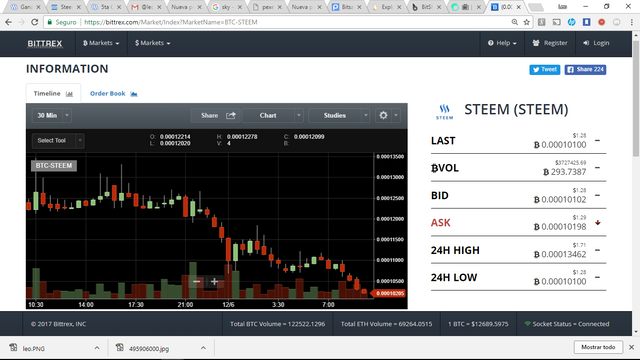Image resolution: width=640 pixels, height=360 pixels.
Task: Expand the Studies dropdown arrow
Action: [366, 116]
